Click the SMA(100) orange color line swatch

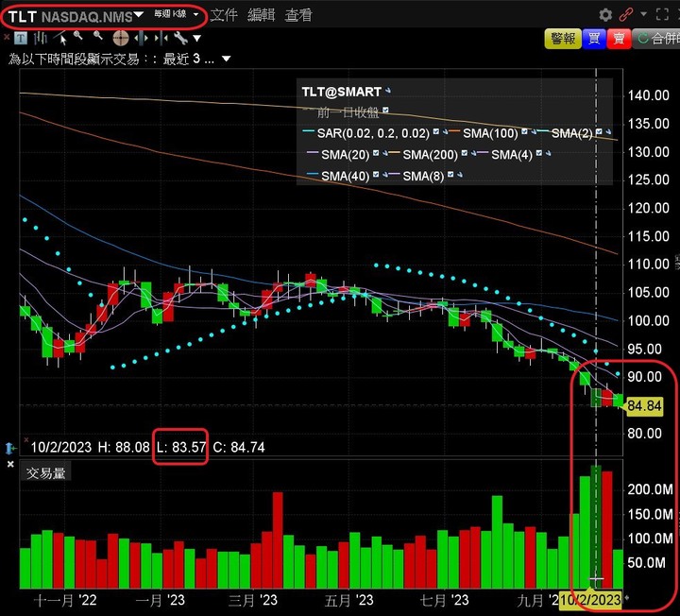pyautogui.click(x=454, y=130)
